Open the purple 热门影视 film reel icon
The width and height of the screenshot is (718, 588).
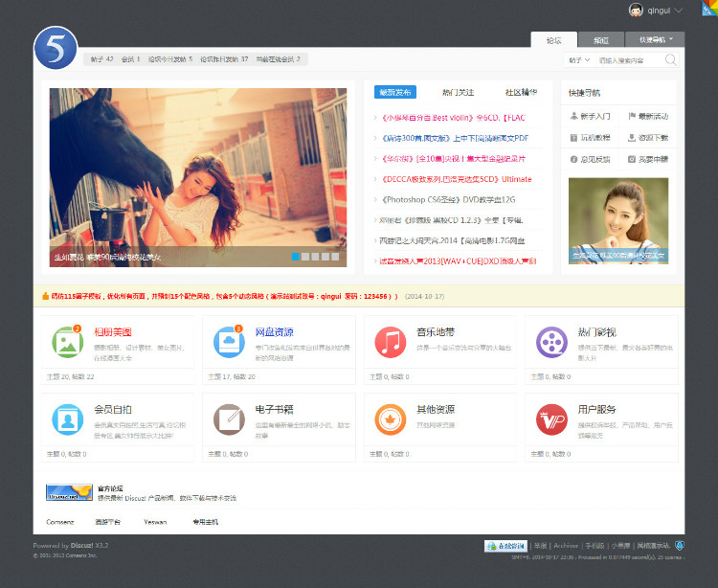click(551, 342)
